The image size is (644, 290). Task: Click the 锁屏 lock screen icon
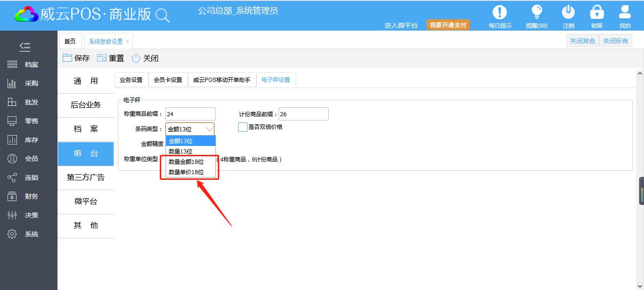(597, 13)
